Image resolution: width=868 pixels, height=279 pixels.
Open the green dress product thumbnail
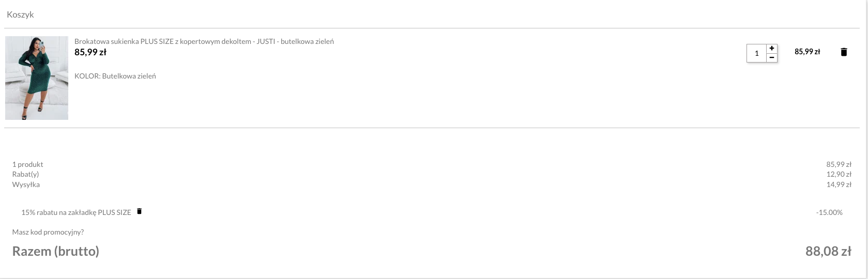37,78
